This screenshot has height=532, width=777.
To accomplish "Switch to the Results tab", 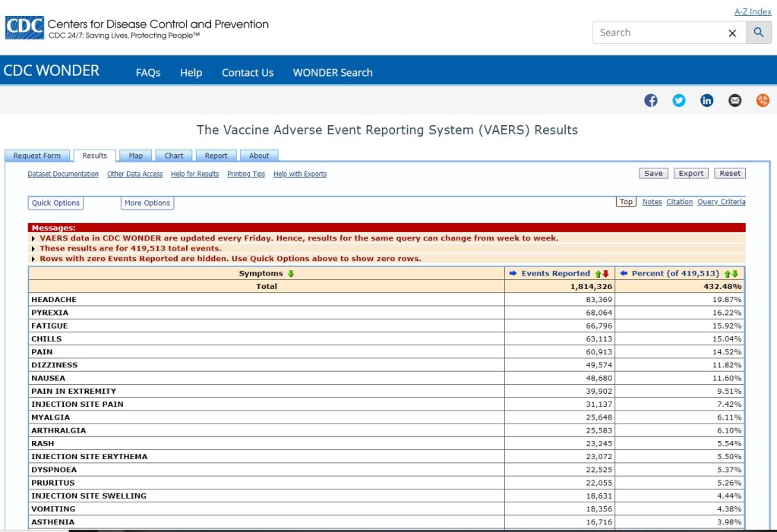I will 95,156.
